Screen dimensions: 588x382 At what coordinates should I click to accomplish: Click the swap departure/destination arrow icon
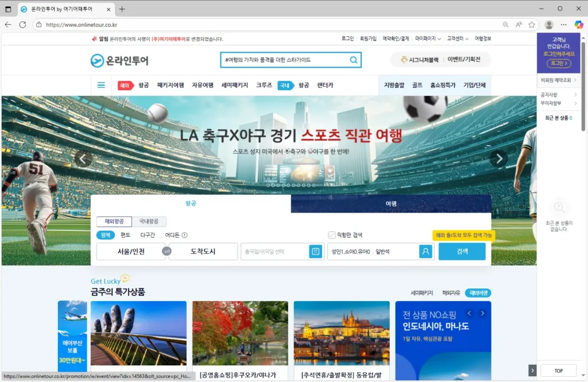tap(165, 251)
